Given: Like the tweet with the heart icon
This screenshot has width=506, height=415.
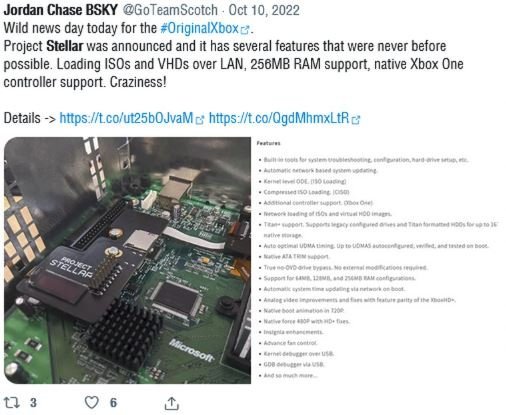Looking at the screenshot, I should click(x=92, y=403).
